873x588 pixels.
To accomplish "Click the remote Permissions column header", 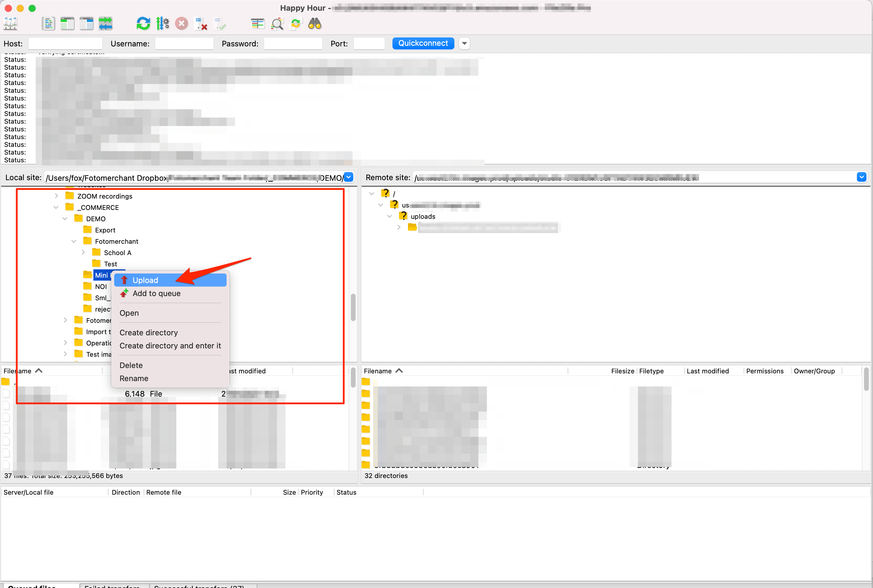I will [765, 371].
